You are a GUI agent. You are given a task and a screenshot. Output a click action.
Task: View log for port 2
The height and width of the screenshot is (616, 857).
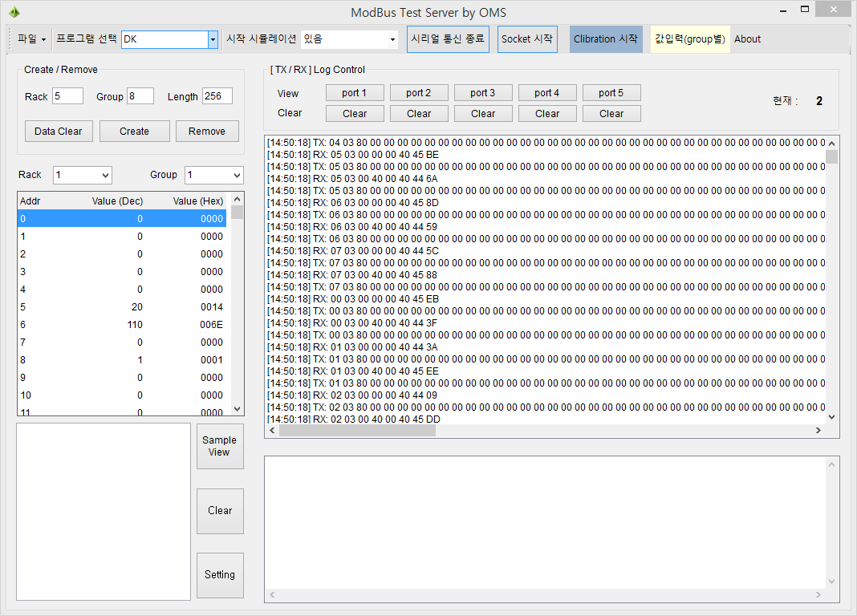(419, 93)
